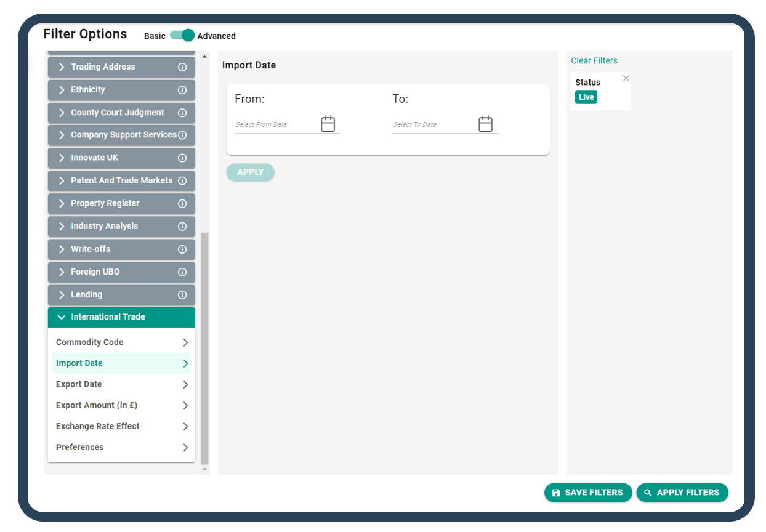Remove the Status filter with X
The width and height of the screenshot is (766, 532).
point(626,78)
